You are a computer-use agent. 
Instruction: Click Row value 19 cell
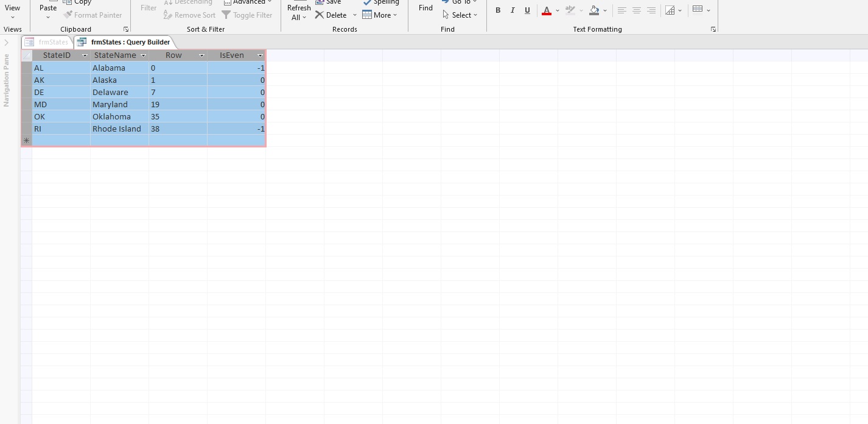coord(178,104)
